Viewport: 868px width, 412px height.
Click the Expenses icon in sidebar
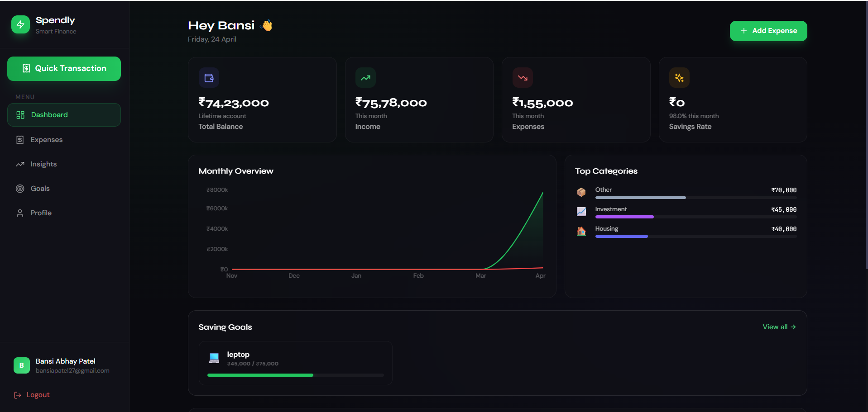(20, 139)
